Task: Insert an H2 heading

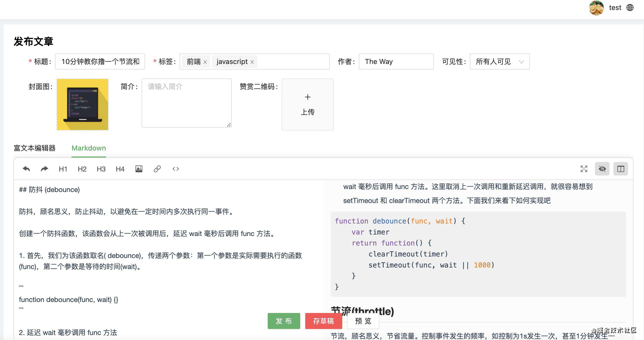Action: (x=82, y=169)
